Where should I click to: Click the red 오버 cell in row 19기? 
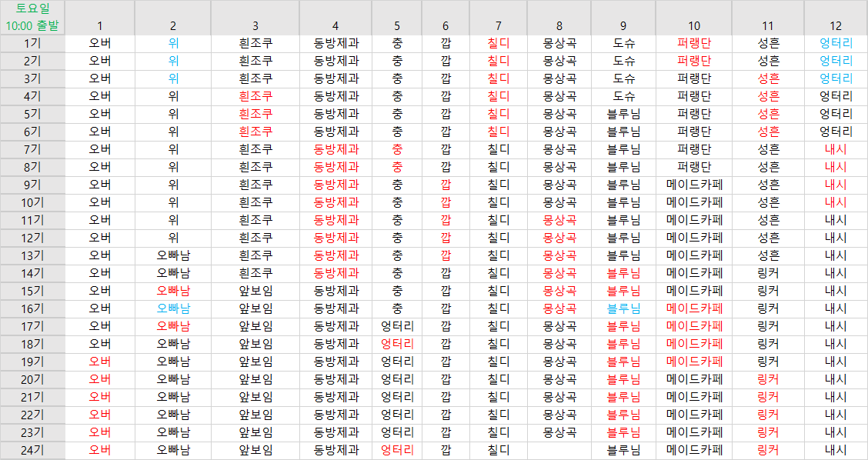(100, 362)
